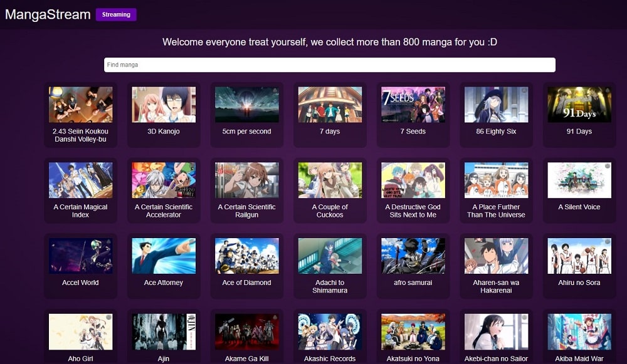Select the 5cm per second thumbnail
Screen dimensions: 627x364
[x=246, y=105]
